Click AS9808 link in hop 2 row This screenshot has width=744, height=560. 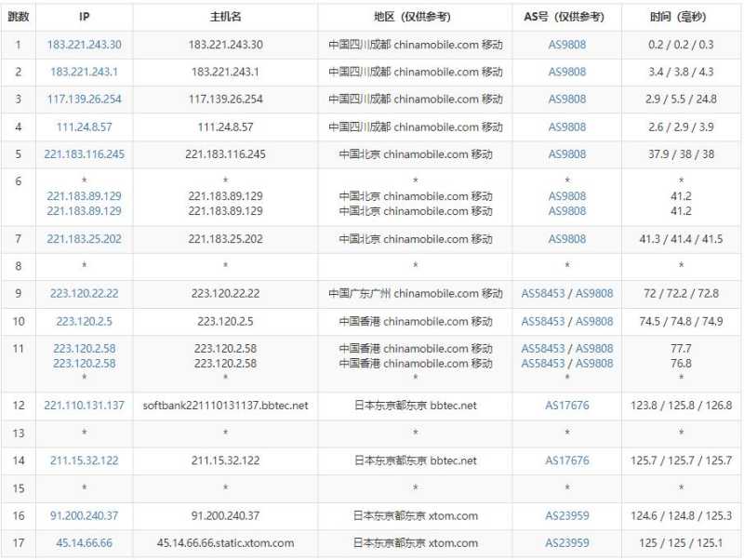coord(567,72)
